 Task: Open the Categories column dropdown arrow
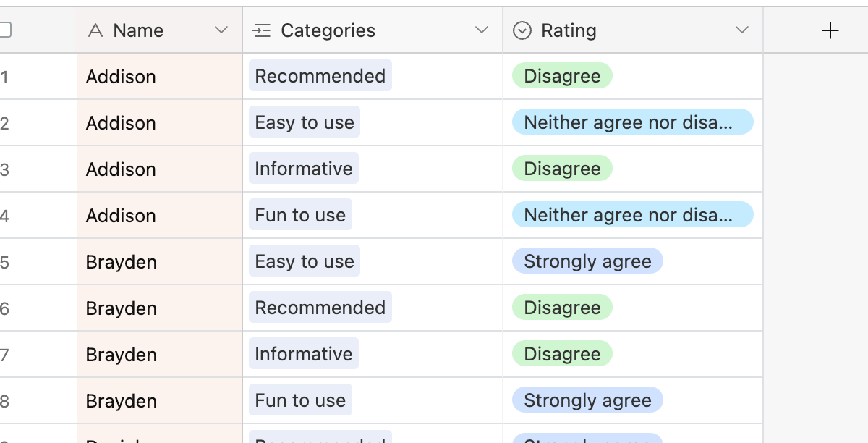tap(482, 30)
